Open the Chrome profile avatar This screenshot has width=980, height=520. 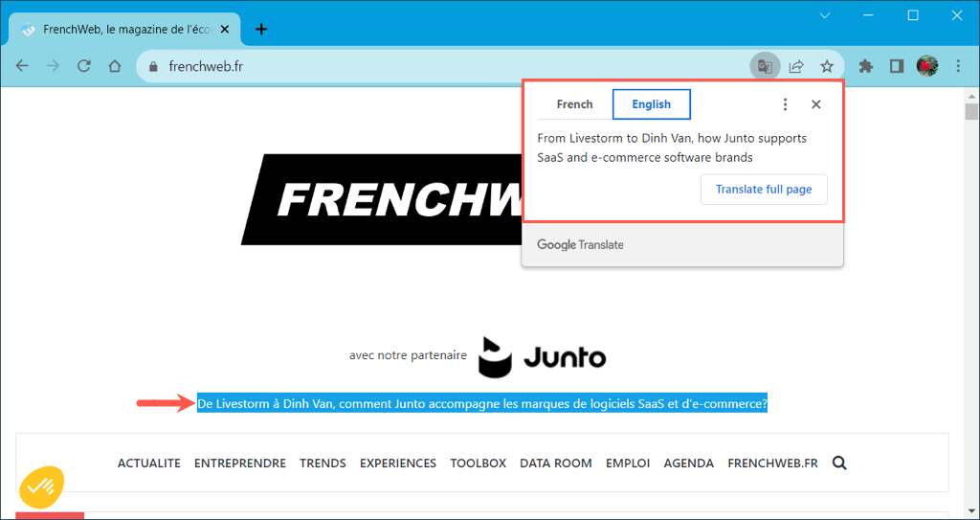pyautogui.click(x=926, y=66)
